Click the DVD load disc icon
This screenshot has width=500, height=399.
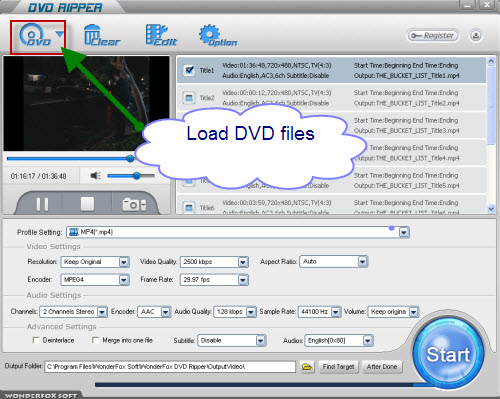pyautogui.click(x=35, y=35)
